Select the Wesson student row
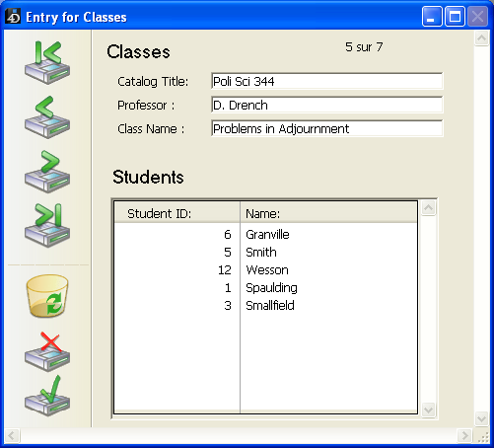 265,270
